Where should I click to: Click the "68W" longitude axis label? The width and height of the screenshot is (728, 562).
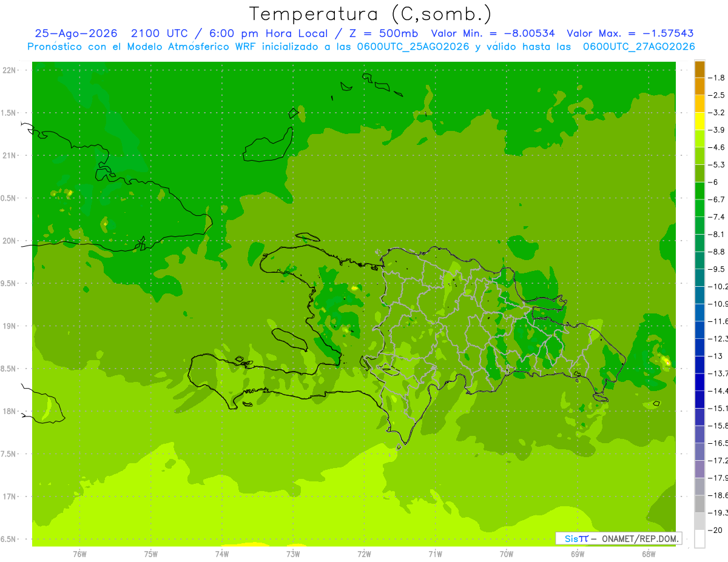coord(648,554)
